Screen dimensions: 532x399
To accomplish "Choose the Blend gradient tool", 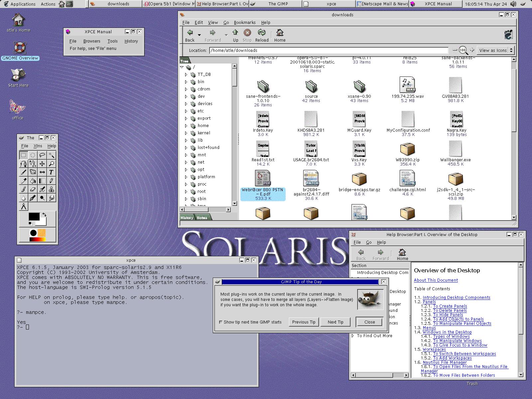I will (42, 181).
